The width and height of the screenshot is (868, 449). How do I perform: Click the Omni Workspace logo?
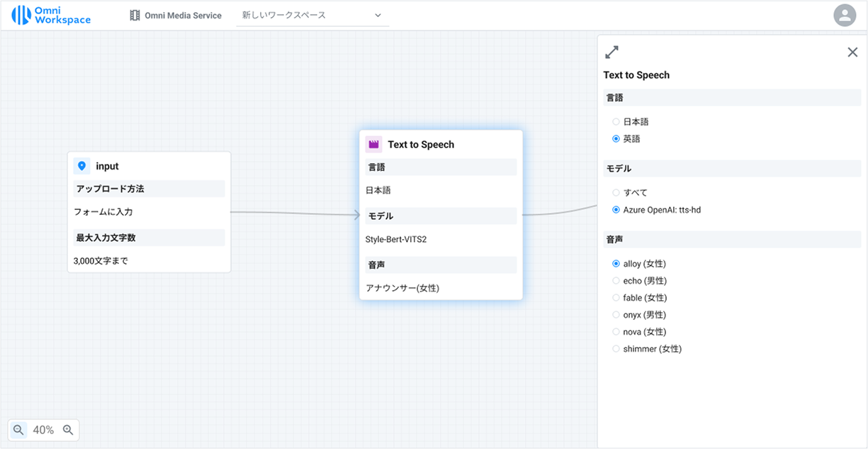pos(51,15)
